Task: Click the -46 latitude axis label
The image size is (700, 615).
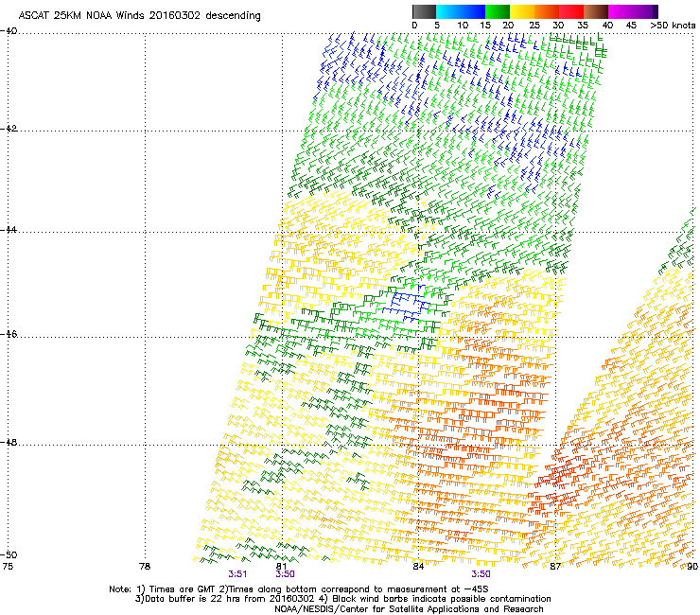Action: (x=9, y=335)
